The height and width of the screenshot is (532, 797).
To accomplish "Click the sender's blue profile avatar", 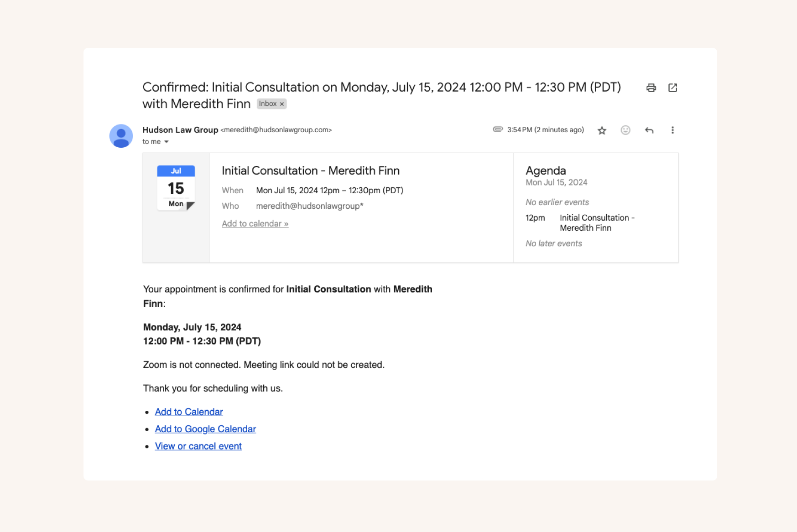I will tap(121, 135).
